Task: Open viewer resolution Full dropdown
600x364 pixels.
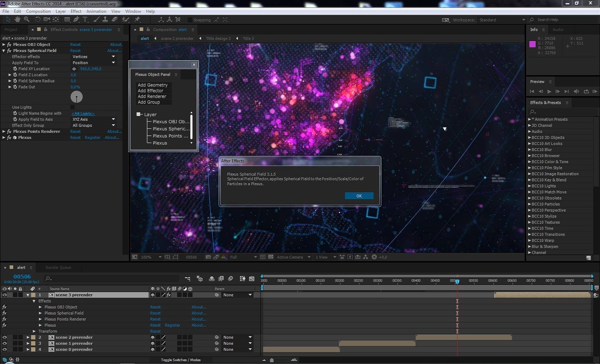Action: click(243, 257)
